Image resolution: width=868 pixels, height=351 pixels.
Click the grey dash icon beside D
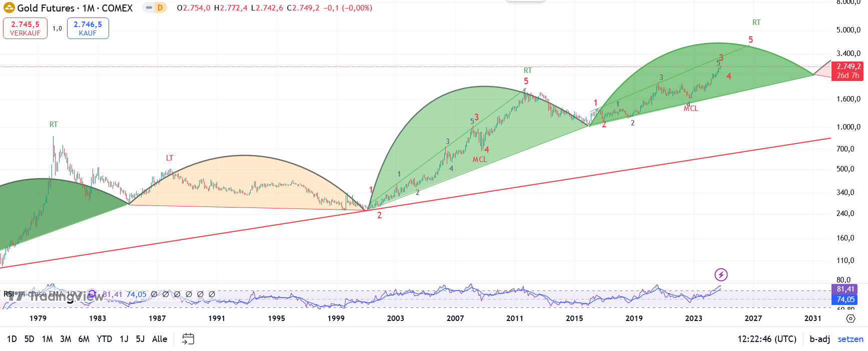pos(149,7)
